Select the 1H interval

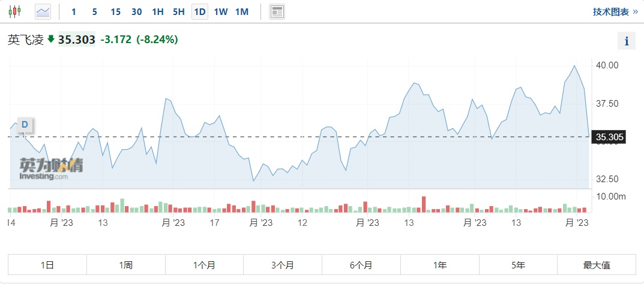(158, 11)
